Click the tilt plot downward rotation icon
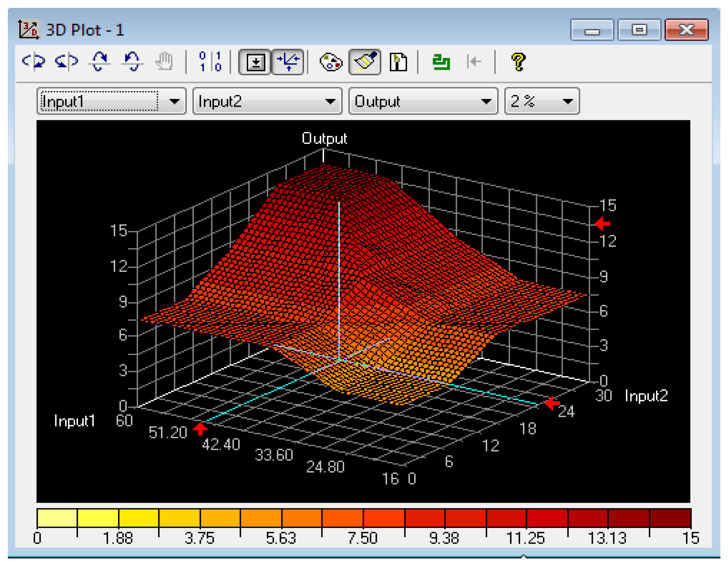 click(132, 62)
